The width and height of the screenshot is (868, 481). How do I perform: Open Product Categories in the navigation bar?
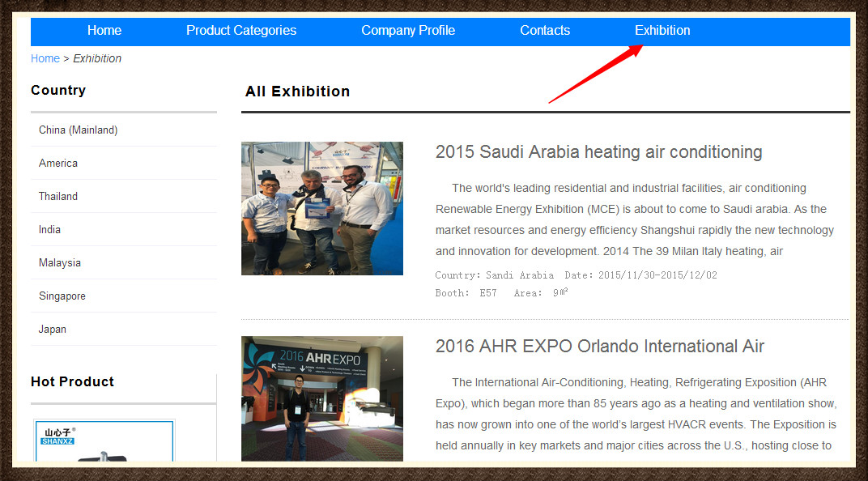(x=241, y=31)
